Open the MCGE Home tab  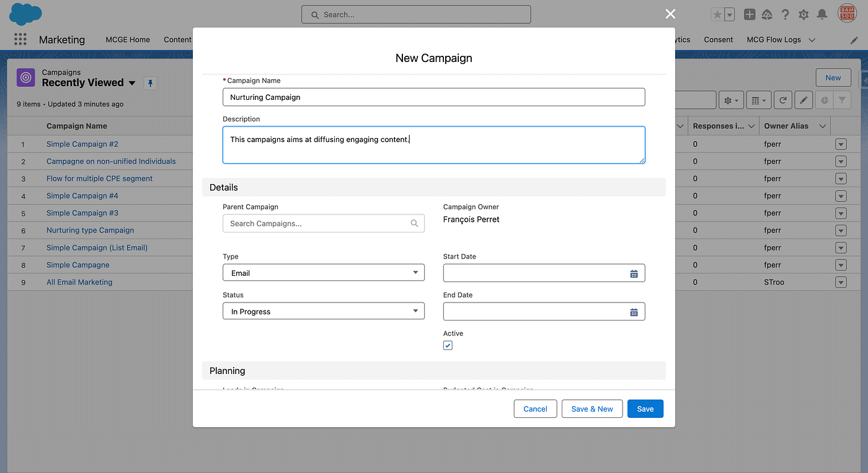[128, 40]
